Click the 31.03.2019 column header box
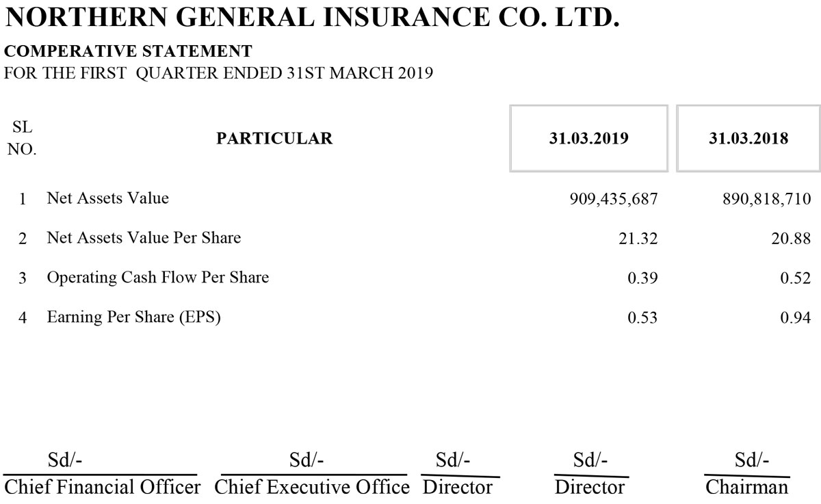The height and width of the screenshot is (504, 821). (588, 138)
